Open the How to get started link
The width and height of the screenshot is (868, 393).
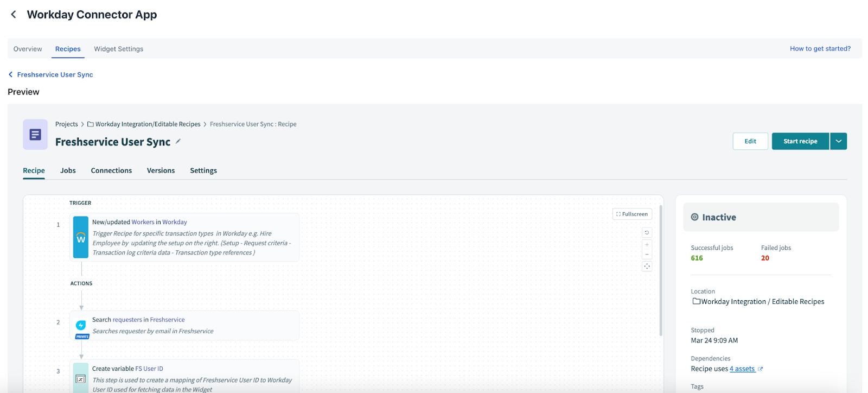tap(820, 48)
